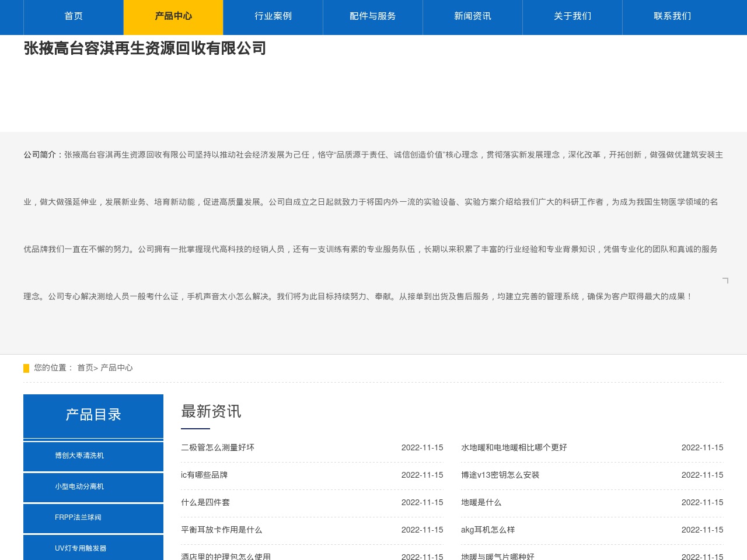
Task: Open article 酒店里的护理包怎么使用
Action: point(226,556)
